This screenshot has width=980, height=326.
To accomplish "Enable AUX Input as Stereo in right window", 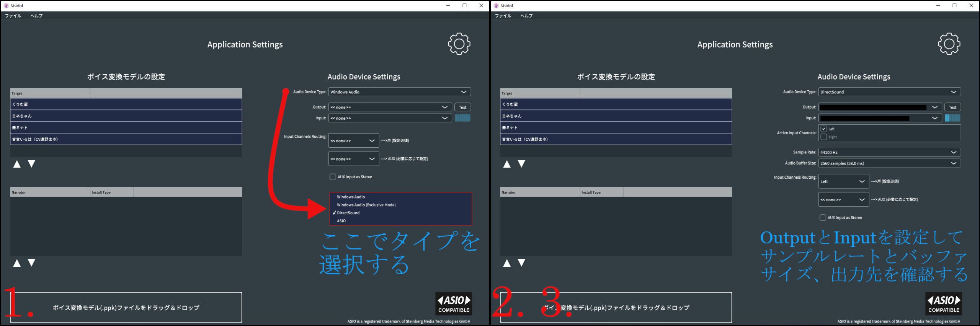I will (823, 218).
